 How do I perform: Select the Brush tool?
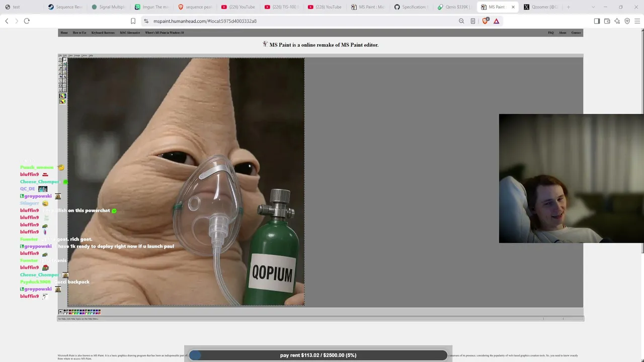point(64,72)
